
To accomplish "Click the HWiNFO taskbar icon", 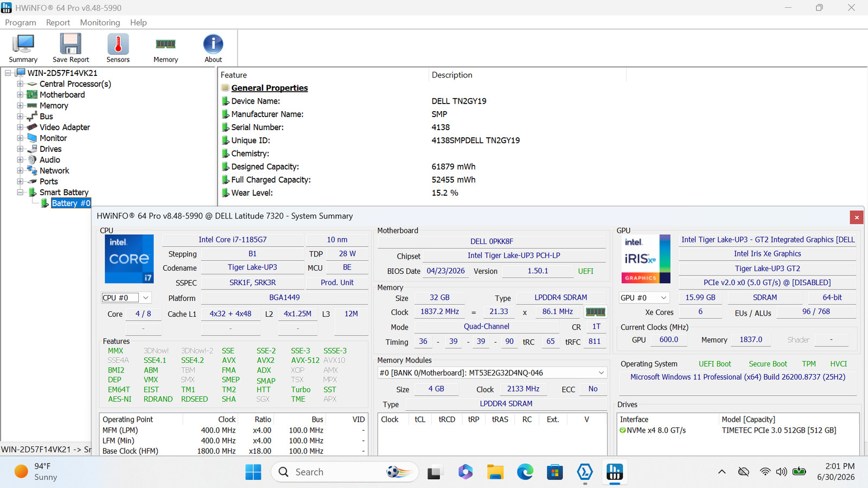I will coord(614,472).
